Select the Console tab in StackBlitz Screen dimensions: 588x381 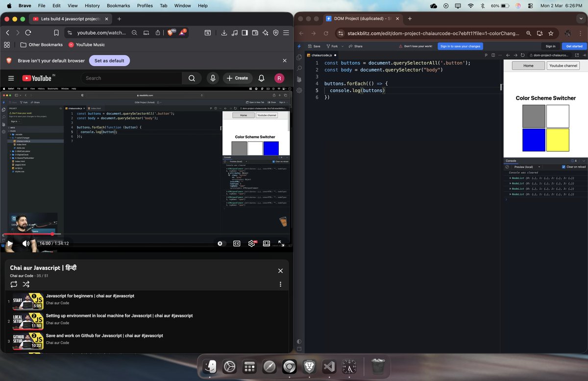click(x=511, y=161)
